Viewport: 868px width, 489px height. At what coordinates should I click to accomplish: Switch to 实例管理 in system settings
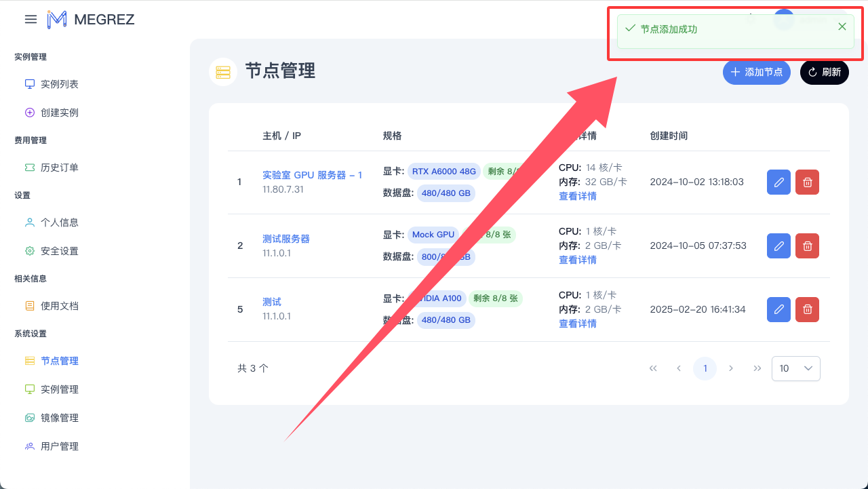click(x=60, y=389)
